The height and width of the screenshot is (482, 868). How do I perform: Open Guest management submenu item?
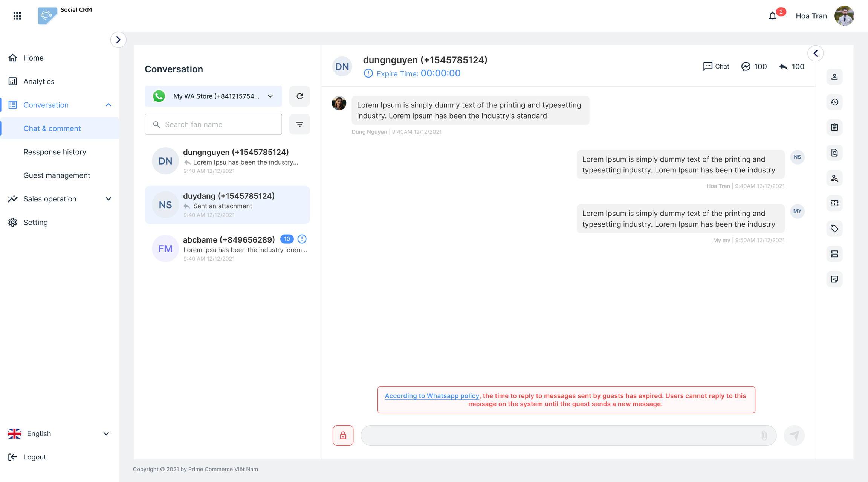(57, 175)
